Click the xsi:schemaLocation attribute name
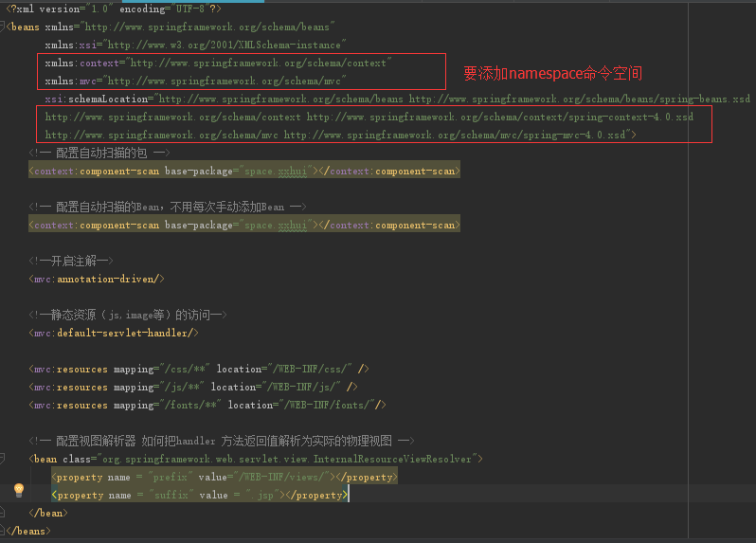The image size is (756, 543). (97, 99)
